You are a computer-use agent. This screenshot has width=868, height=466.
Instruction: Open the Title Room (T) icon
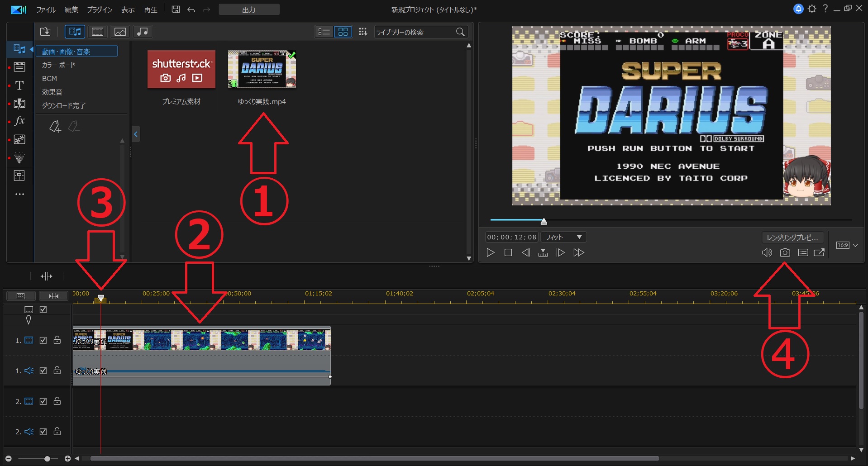tap(19, 85)
